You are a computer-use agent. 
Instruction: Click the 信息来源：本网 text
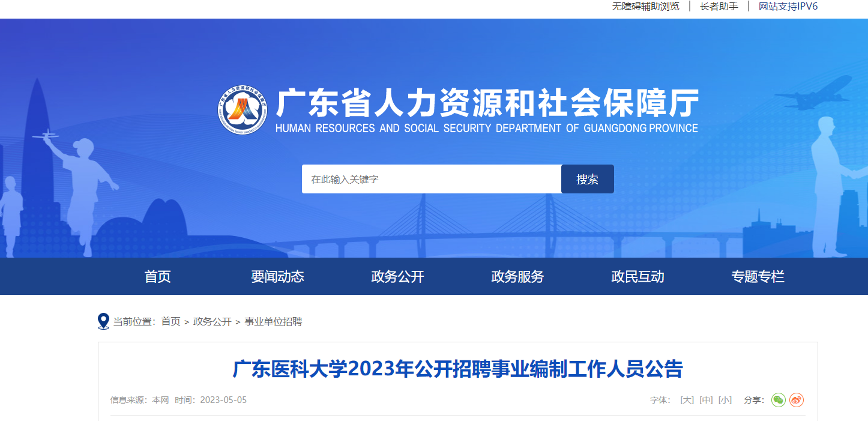139,400
